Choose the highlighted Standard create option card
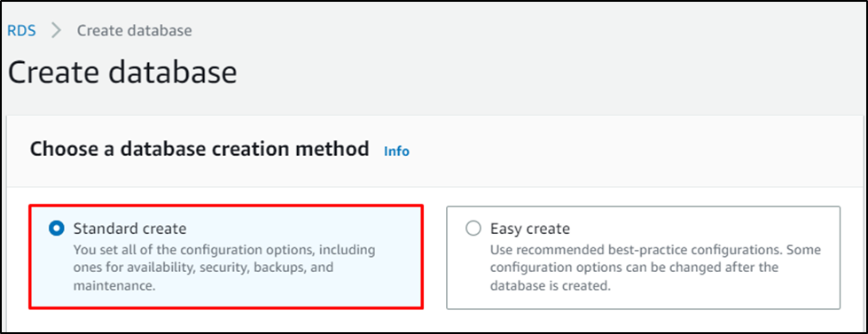 click(x=226, y=257)
